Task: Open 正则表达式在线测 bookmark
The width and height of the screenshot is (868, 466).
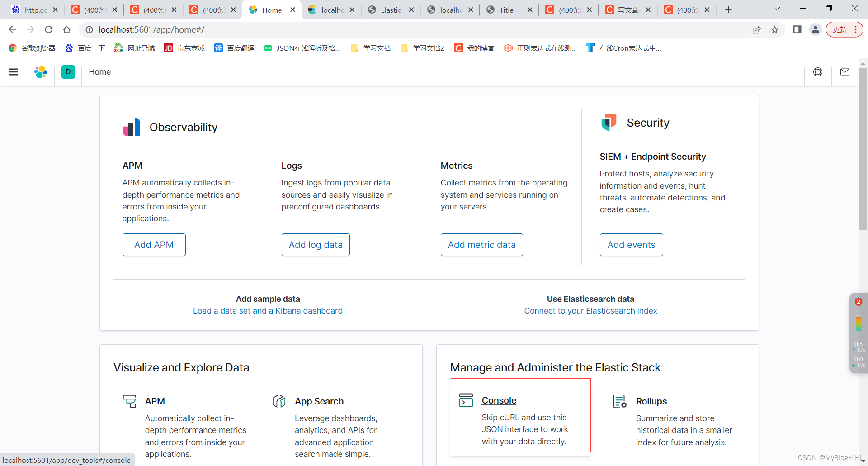Action: coord(540,48)
